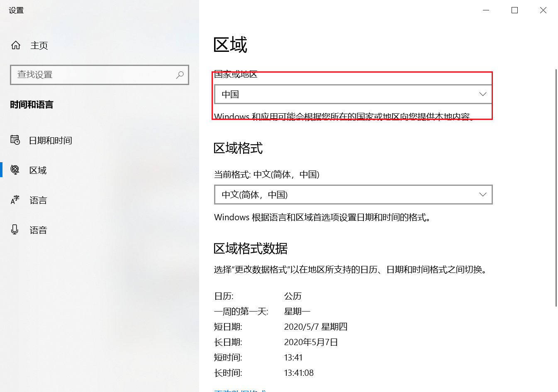This screenshot has width=558, height=392.
Task: Close the 设置 window
Action: [x=543, y=10]
